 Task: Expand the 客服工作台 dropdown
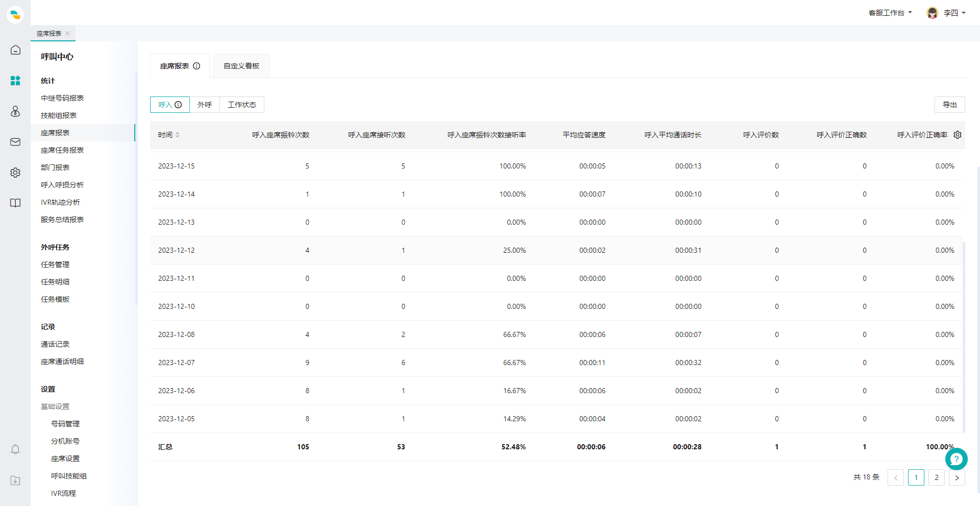point(890,13)
